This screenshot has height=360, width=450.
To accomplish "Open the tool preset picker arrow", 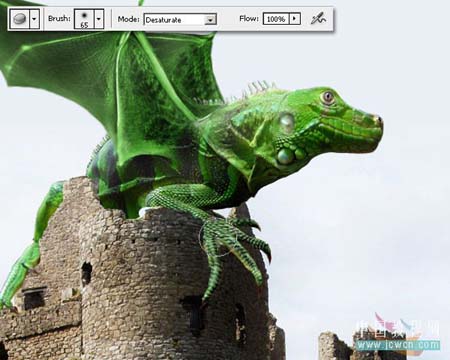I will click(34, 19).
